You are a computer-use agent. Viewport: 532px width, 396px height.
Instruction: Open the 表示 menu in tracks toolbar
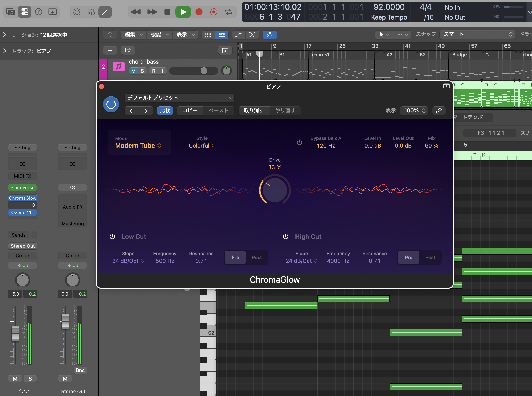point(185,35)
